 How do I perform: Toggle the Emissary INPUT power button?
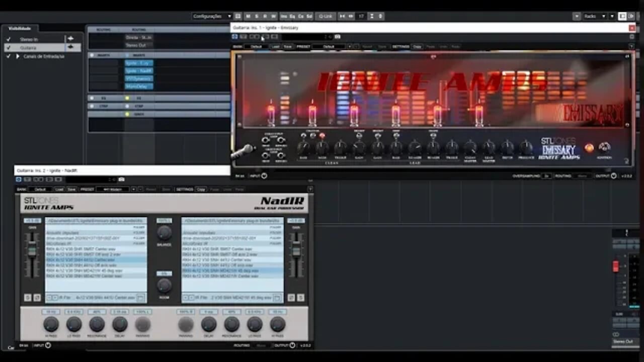click(264, 176)
